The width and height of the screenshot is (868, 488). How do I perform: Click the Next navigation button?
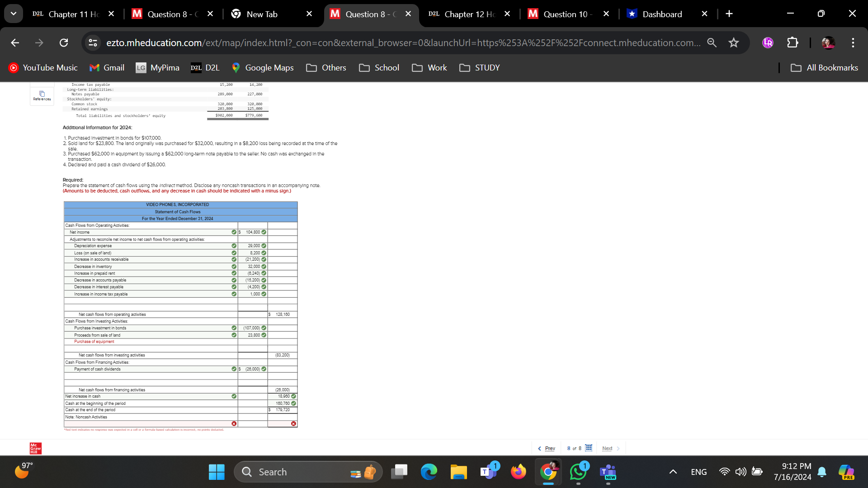pos(607,448)
